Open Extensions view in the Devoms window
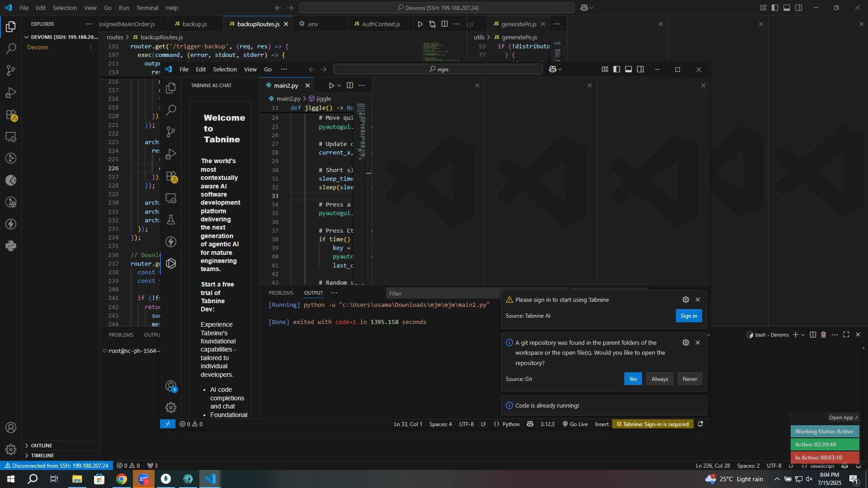The height and width of the screenshot is (488, 868). pyautogui.click(x=11, y=115)
